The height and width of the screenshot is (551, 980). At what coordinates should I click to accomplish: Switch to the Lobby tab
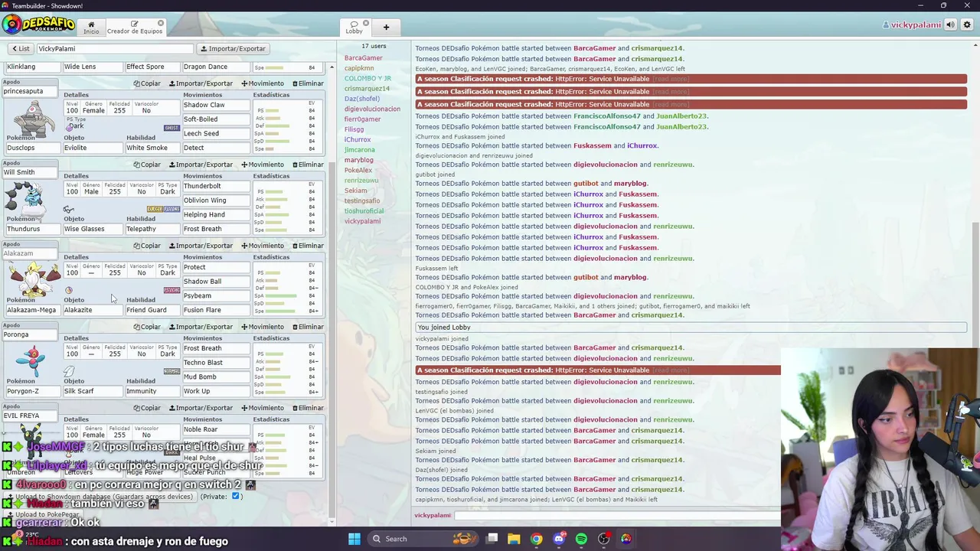(x=354, y=28)
